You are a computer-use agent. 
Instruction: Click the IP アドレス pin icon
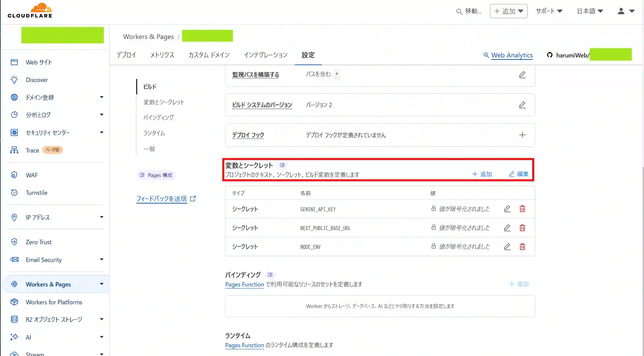14,217
